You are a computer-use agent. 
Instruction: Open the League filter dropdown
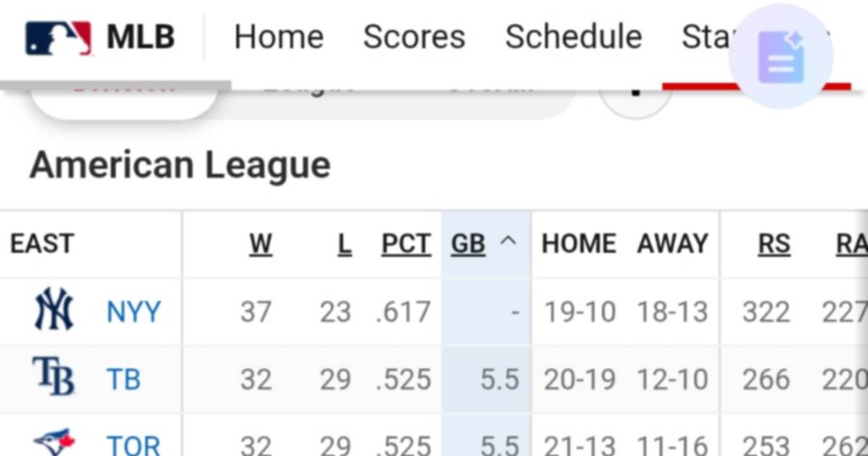(x=311, y=87)
